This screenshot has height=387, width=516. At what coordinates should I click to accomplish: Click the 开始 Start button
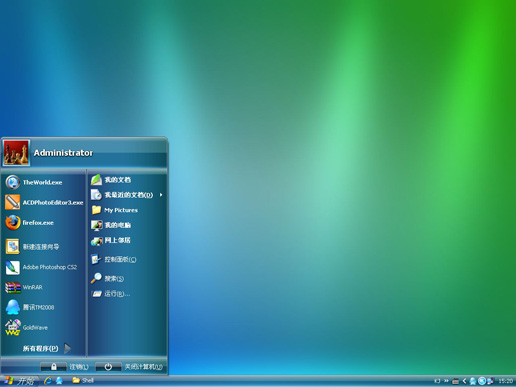tap(19, 381)
